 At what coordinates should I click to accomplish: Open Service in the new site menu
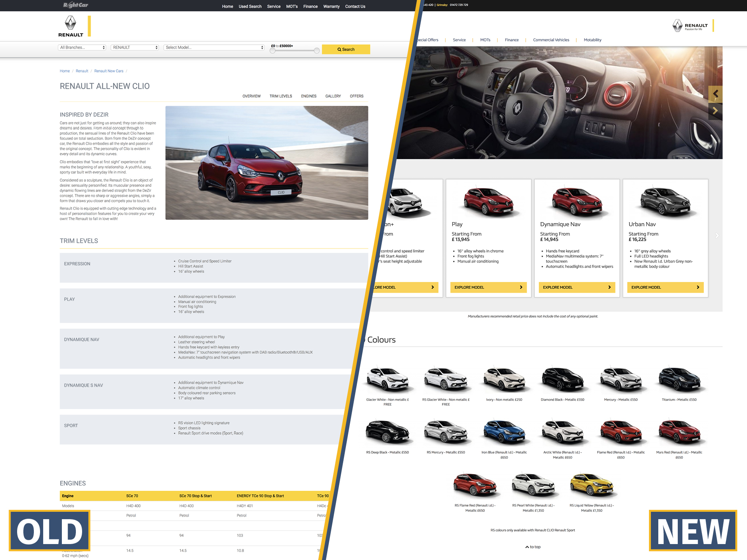point(459,40)
